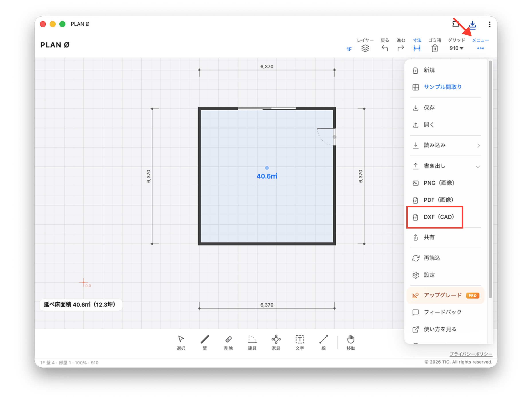
Task: Click the アップグレード PRO button
Action: point(445,295)
